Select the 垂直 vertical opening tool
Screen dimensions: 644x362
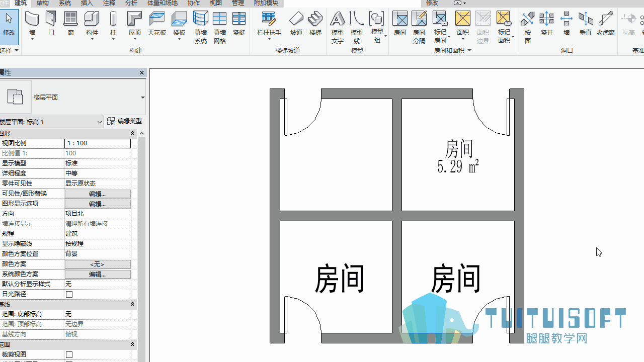(x=586, y=25)
